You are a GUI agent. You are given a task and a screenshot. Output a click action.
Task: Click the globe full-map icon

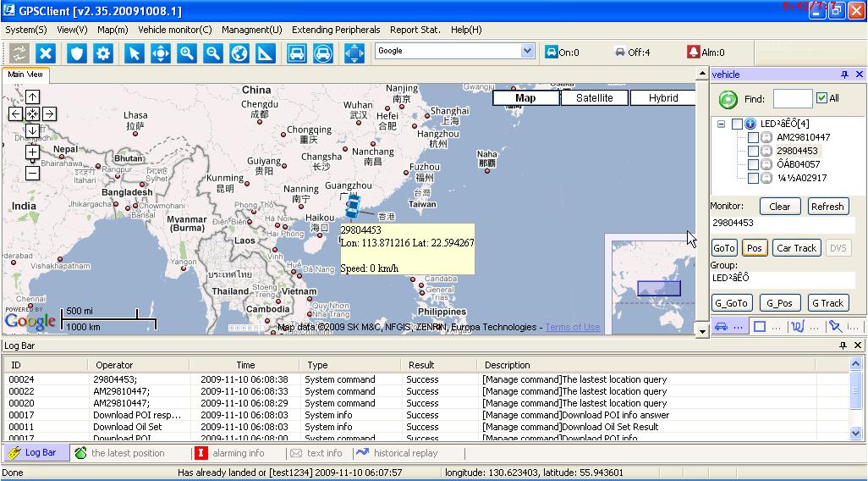pyautogui.click(x=239, y=53)
